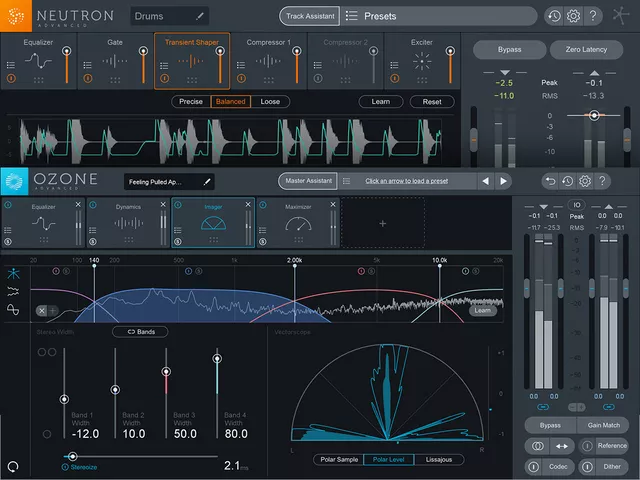Screen dimensions: 640x480
Task: Select Precise transient shaper mode
Action: [190, 102]
